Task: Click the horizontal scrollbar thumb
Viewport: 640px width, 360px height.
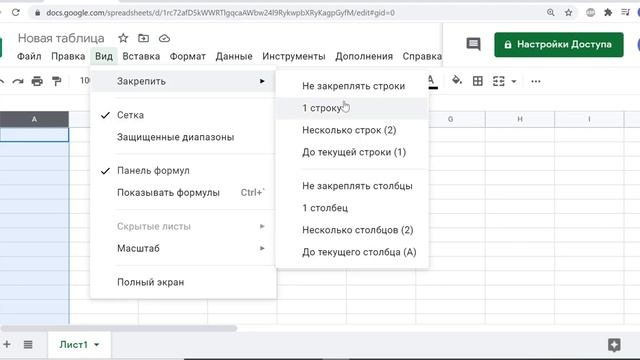Action: (118, 328)
